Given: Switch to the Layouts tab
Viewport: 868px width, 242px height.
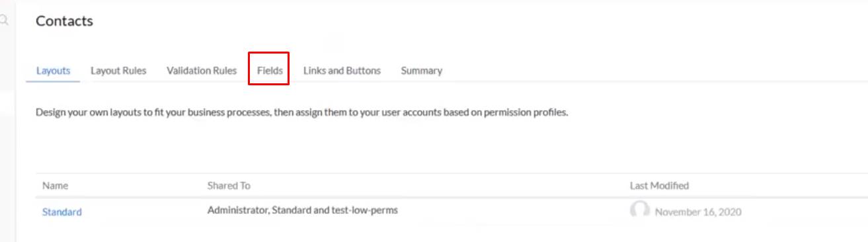Looking at the screenshot, I should click(54, 70).
